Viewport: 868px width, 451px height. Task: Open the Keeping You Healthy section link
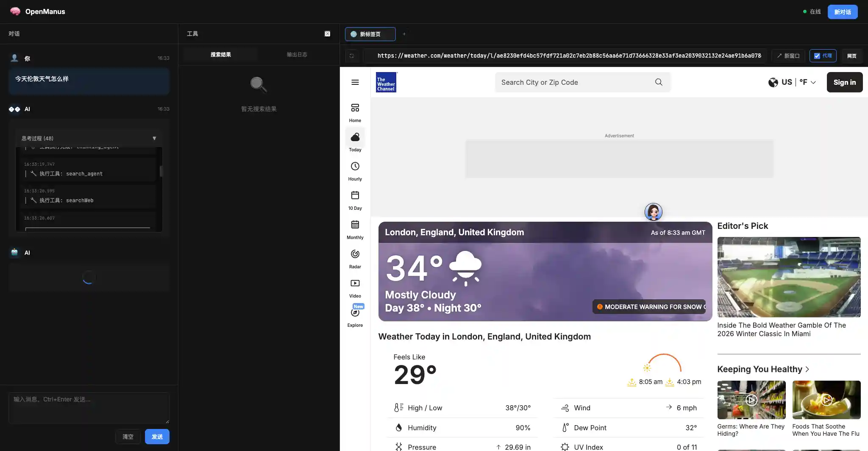click(762, 369)
